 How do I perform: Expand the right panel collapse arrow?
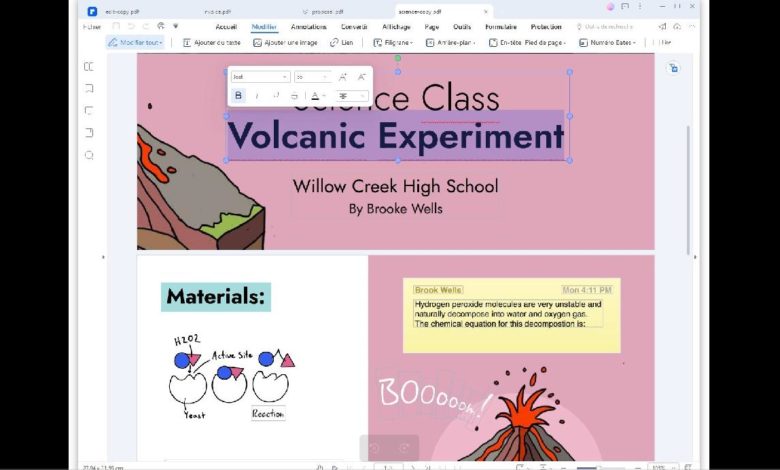[695, 257]
